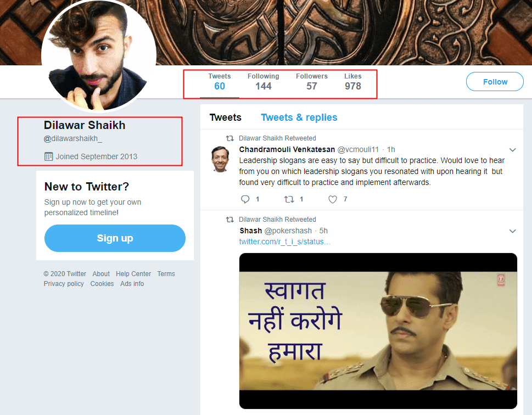Open the 978 Likes page

pos(353,82)
